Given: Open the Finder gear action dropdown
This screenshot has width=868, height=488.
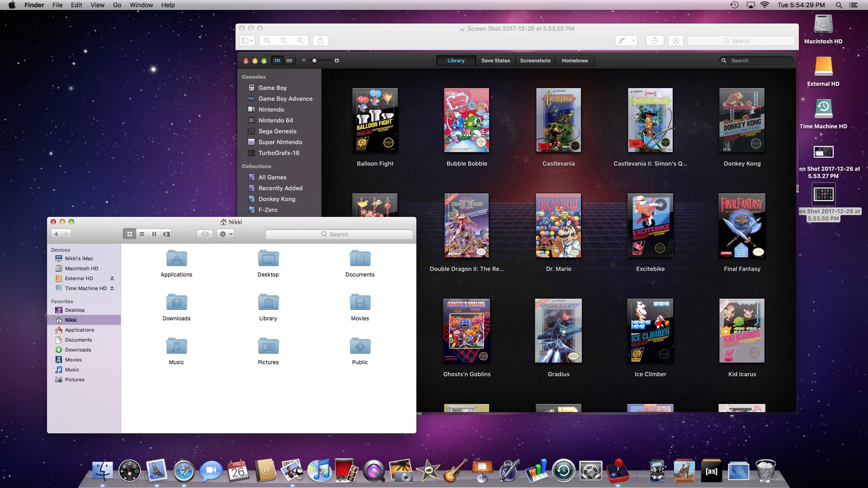Looking at the screenshot, I should point(226,234).
